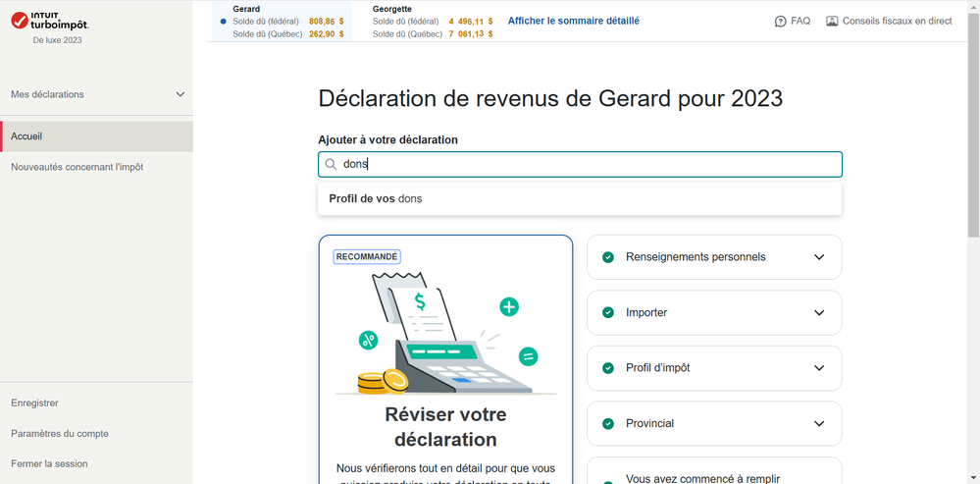Expand the Provincial section chevron
The width and height of the screenshot is (980, 484).
(819, 424)
